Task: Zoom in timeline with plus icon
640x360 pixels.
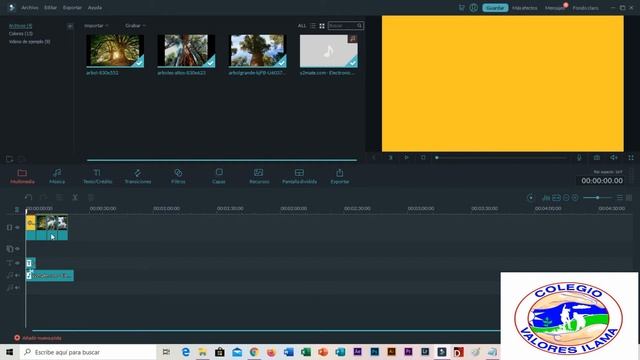Action: [x=575, y=198]
